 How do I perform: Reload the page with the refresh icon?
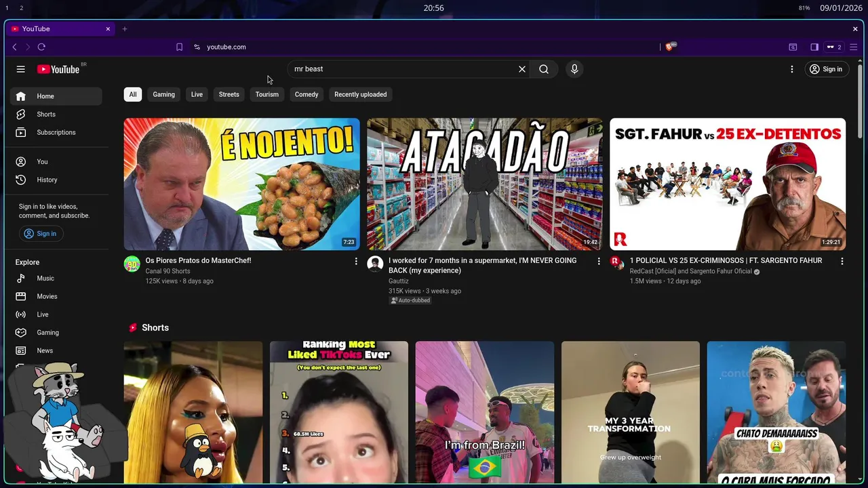click(41, 47)
